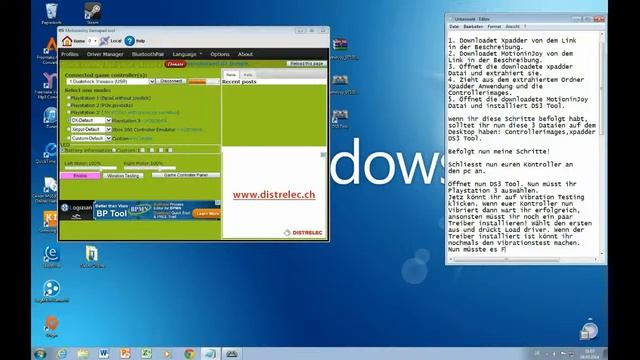Open the iTunes desktop icon
This screenshot has height=360, width=640.
[x=51, y=118]
